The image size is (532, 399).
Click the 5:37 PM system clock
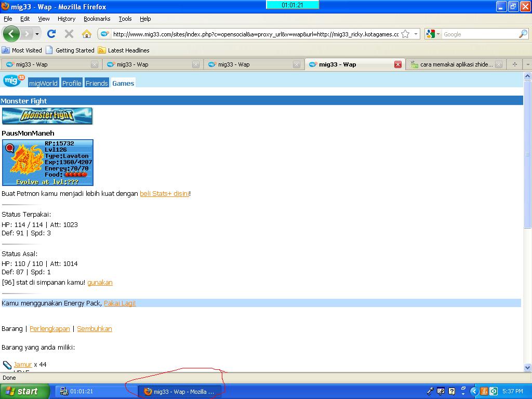[x=513, y=391]
